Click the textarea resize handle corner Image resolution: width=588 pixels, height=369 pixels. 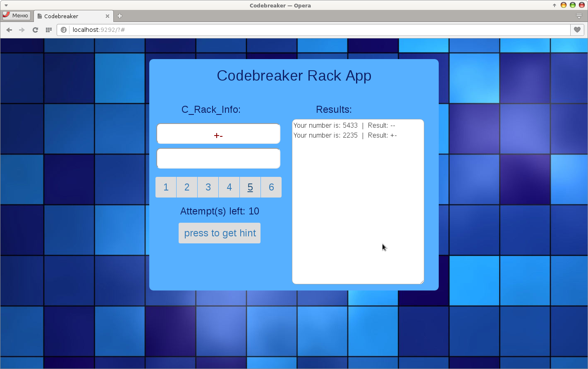[x=422, y=282]
